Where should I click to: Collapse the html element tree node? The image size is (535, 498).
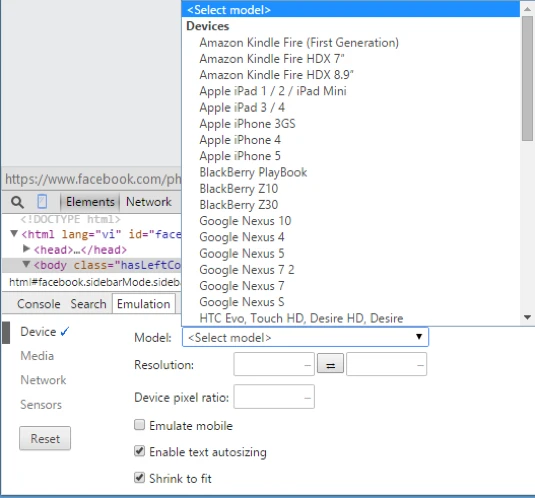pyautogui.click(x=14, y=234)
